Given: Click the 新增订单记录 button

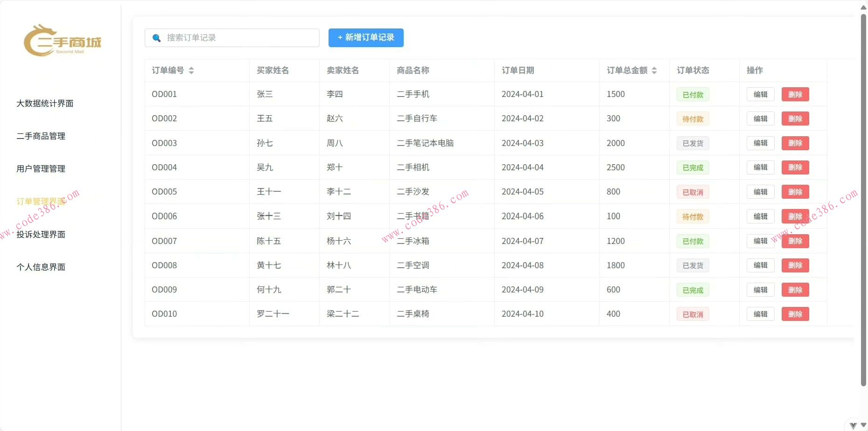Looking at the screenshot, I should pos(366,38).
